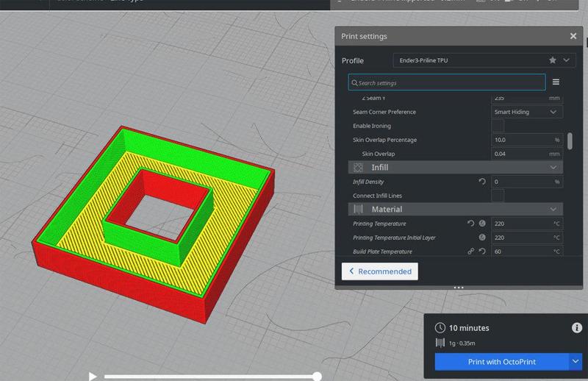The width and height of the screenshot is (588, 381).
Task: Click the clock time estimate icon
Action: 440,328
